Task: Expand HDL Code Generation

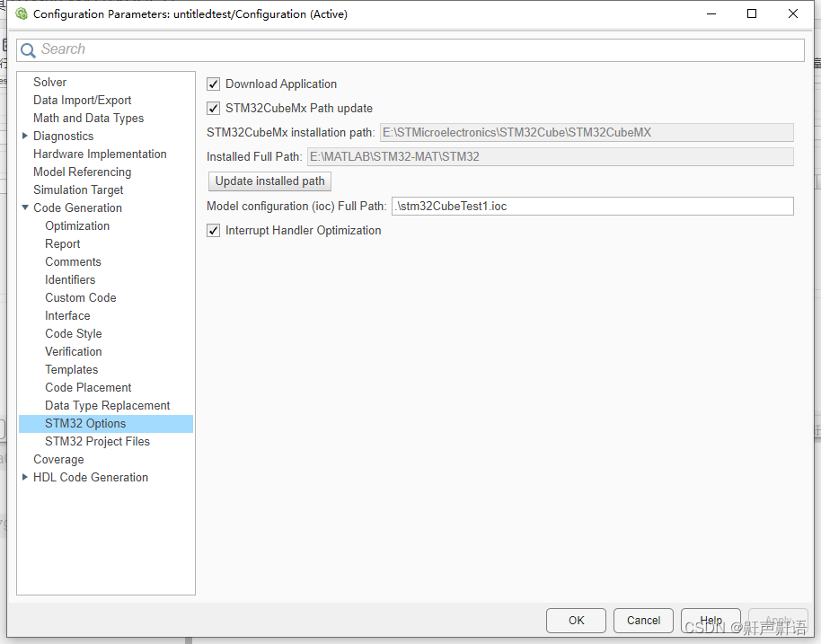Action: point(25,477)
